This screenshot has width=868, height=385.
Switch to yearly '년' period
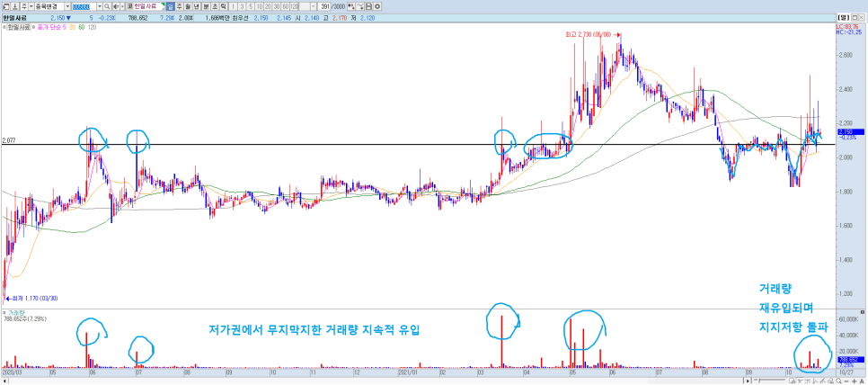197,6
